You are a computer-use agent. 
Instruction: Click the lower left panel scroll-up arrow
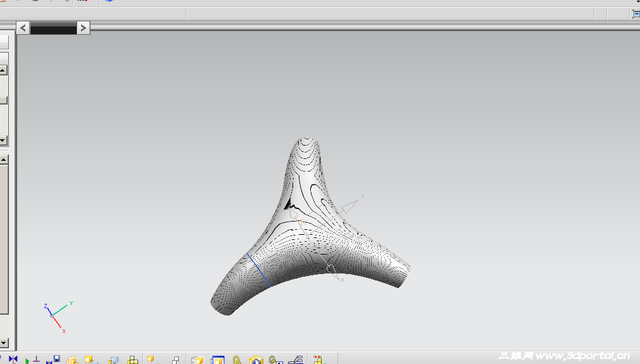click(x=4, y=160)
